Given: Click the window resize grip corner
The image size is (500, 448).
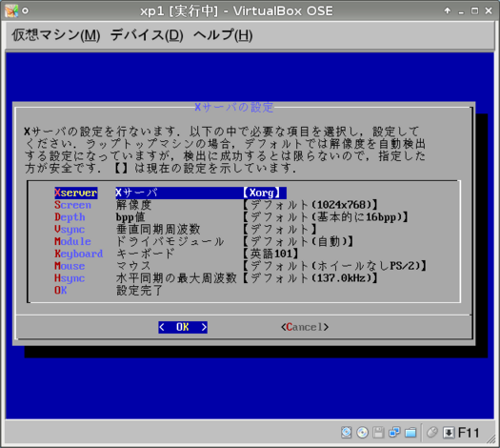Looking at the screenshot, I should [x=491, y=439].
